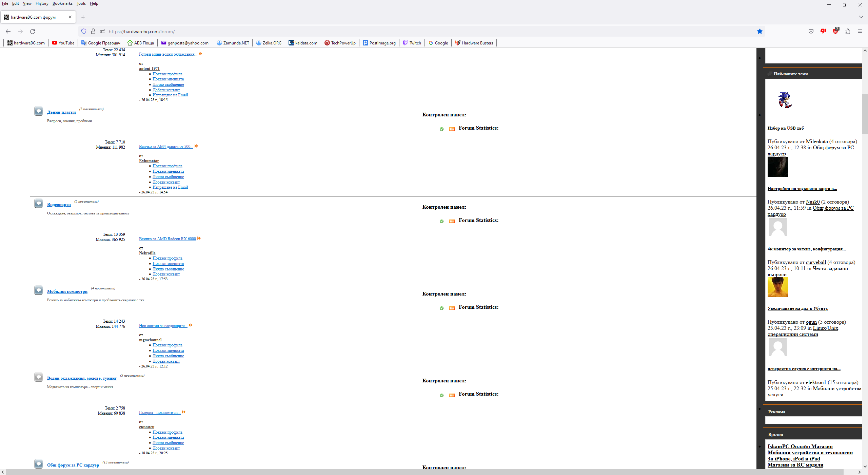Viewport: 868px width, 475px height.
Task: Click the uBlock shield icon with badge
Action: pos(835,31)
